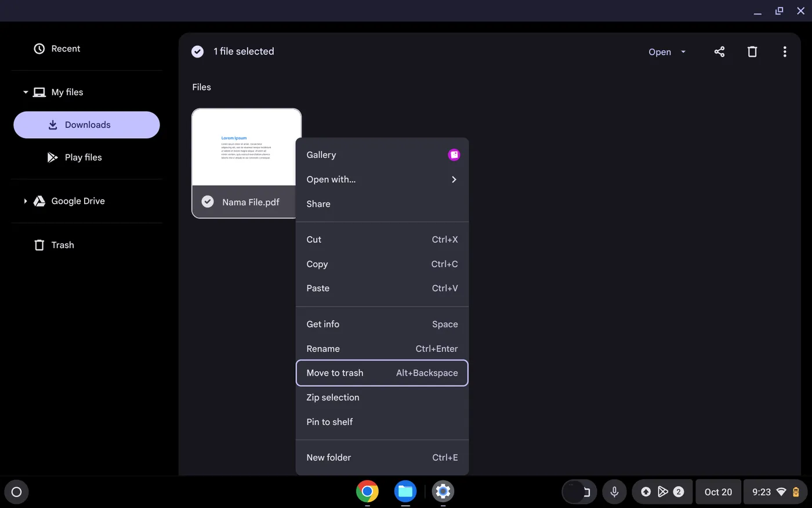
Task: Collapse the My files tree arrow
Action: [26, 92]
